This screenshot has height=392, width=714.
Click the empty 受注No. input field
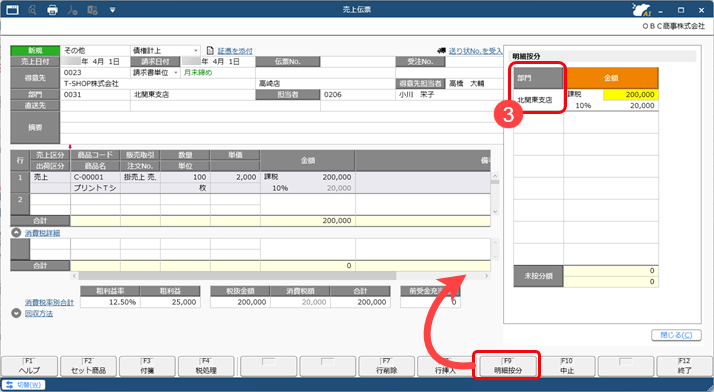(474, 61)
